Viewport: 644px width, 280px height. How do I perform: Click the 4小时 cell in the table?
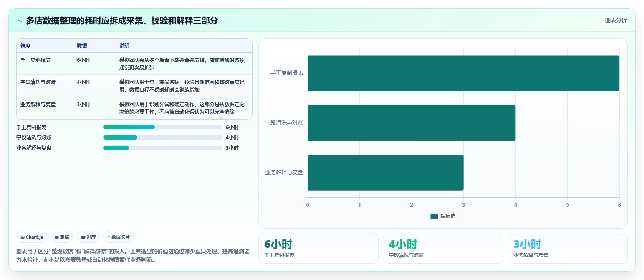click(83, 82)
